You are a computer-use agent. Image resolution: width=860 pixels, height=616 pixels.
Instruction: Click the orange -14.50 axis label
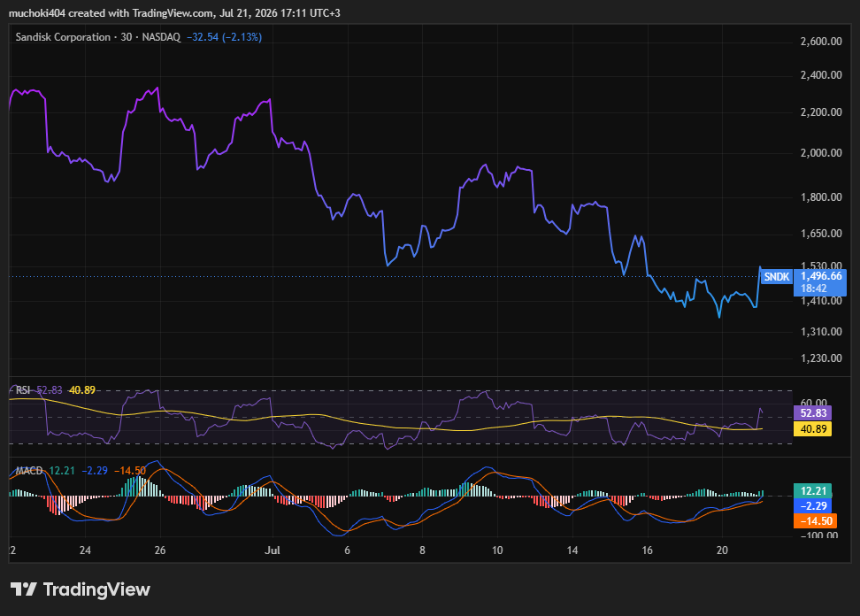click(815, 521)
